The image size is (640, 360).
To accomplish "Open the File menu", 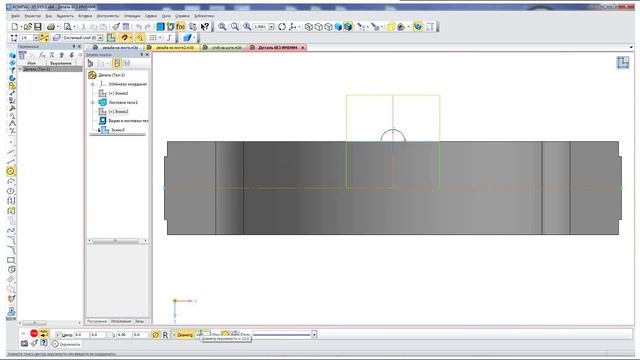I will click(x=15, y=16).
